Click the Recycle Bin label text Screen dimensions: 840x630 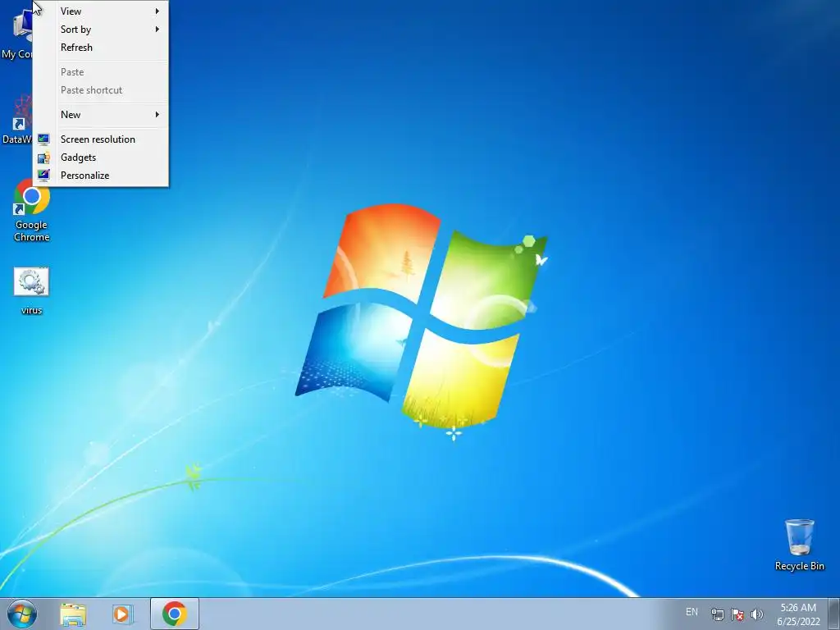799,566
